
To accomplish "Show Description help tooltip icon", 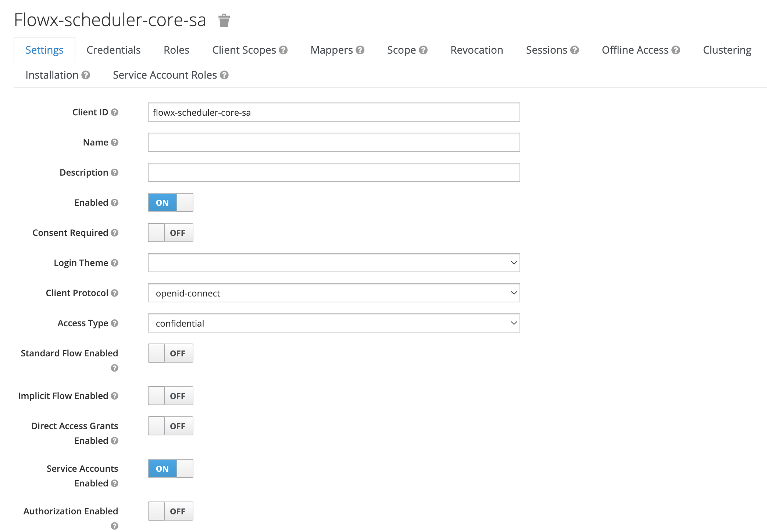I will 114,172.
